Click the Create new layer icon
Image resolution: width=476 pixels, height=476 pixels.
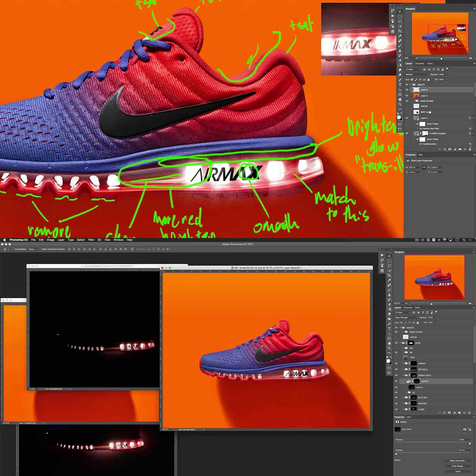point(464,412)
